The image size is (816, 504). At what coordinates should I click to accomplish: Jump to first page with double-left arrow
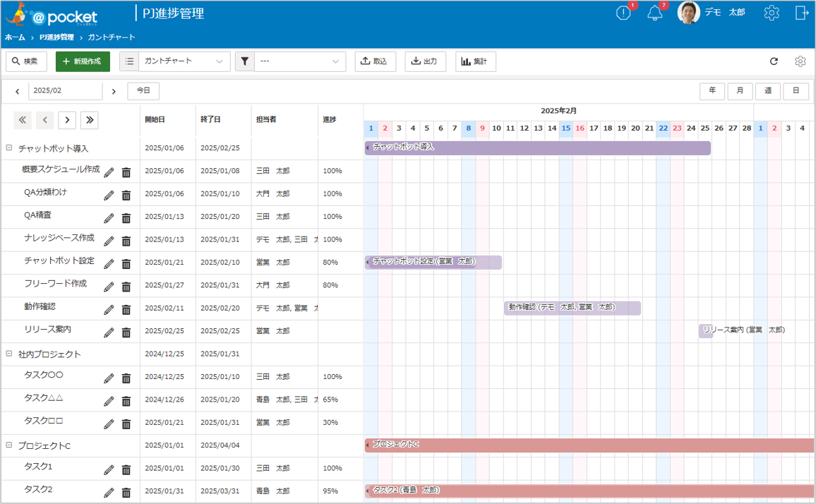pos(23,120)
